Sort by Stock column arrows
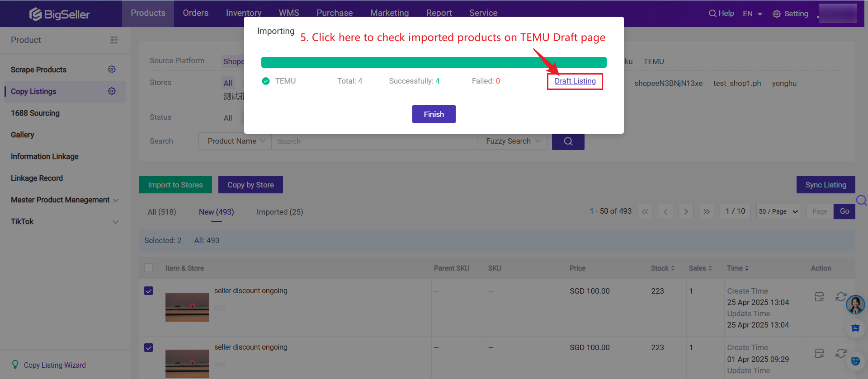Viewport: 868px width, 379px height. (x=673, y=268)
